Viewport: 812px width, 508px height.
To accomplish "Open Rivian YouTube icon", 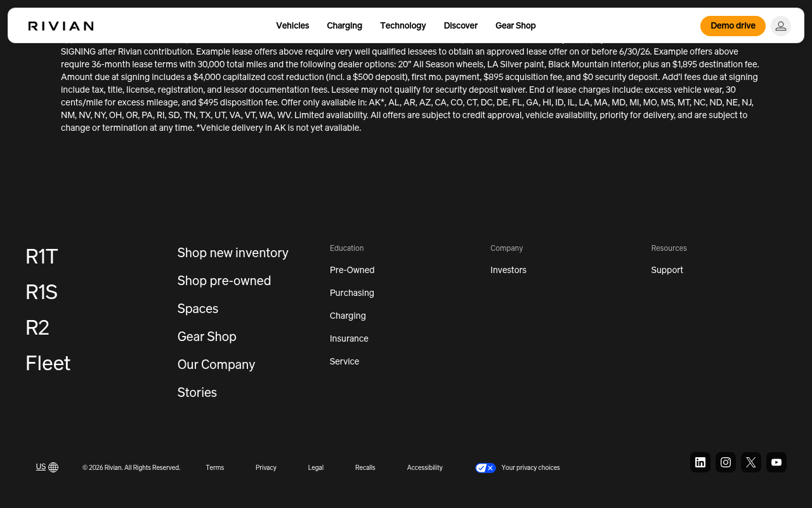I will coord(776,462).
